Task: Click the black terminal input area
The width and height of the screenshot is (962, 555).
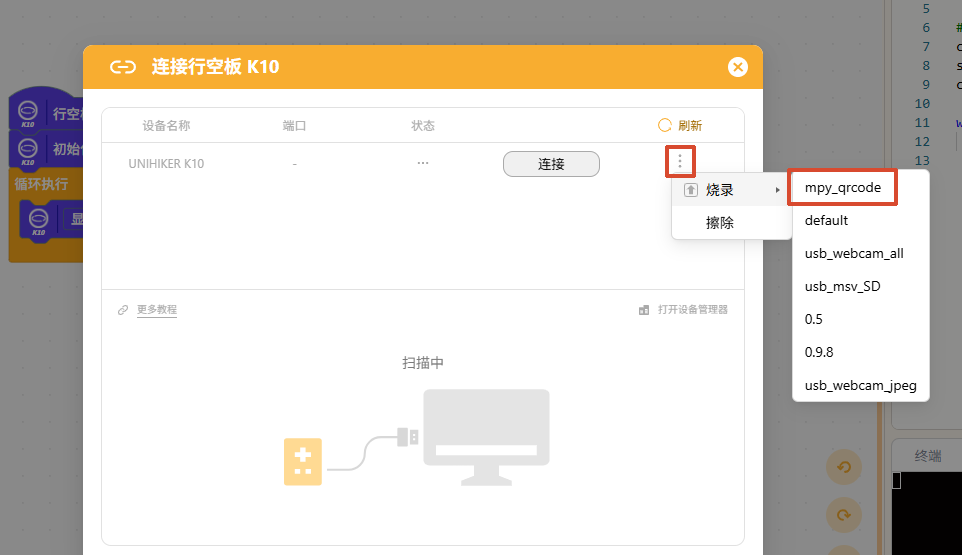Action: (x=926, y=513)
